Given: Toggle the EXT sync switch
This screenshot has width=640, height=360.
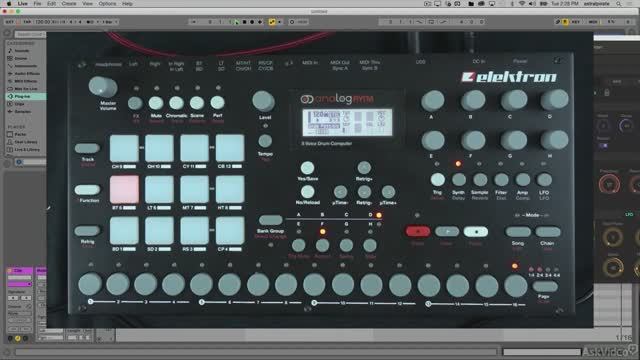Looking at the screenshot, I should point(9,22).
